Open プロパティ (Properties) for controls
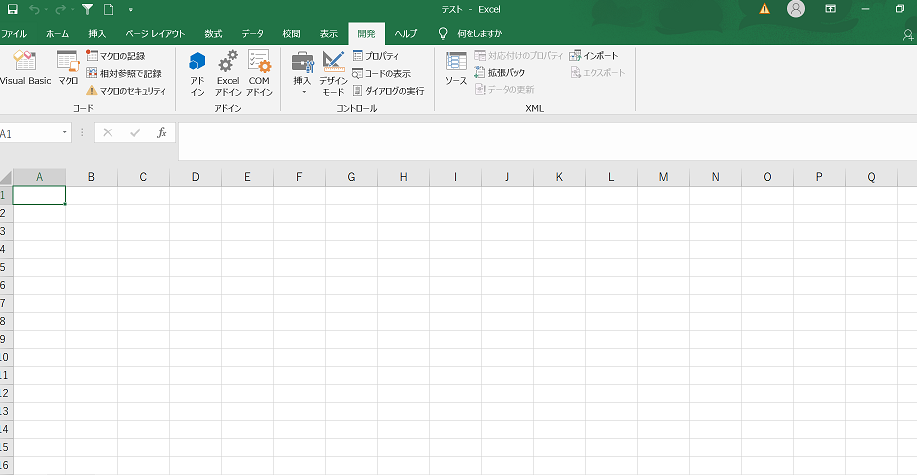This screenshot has height=475, width=917. pos(376,56)
